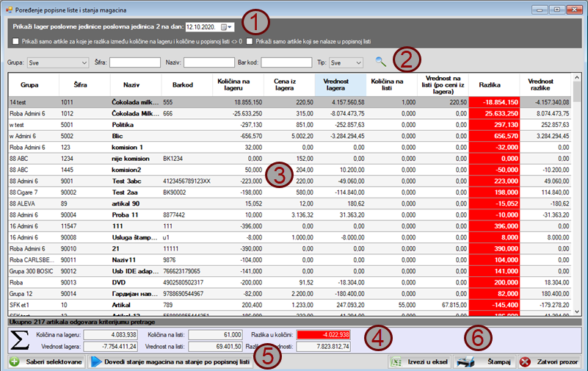
Task: Click the red X icon on Zatvori prozor
Action: pos(525,362)
